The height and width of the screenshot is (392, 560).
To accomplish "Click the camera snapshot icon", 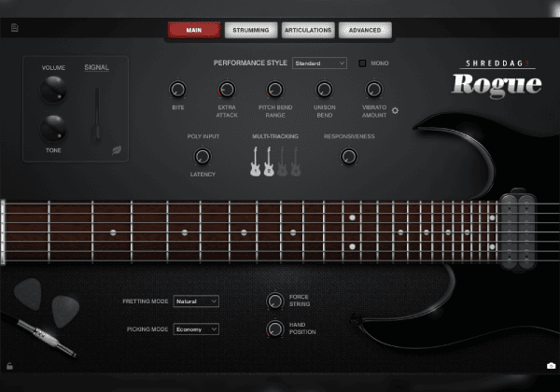I will click(551, 366).
